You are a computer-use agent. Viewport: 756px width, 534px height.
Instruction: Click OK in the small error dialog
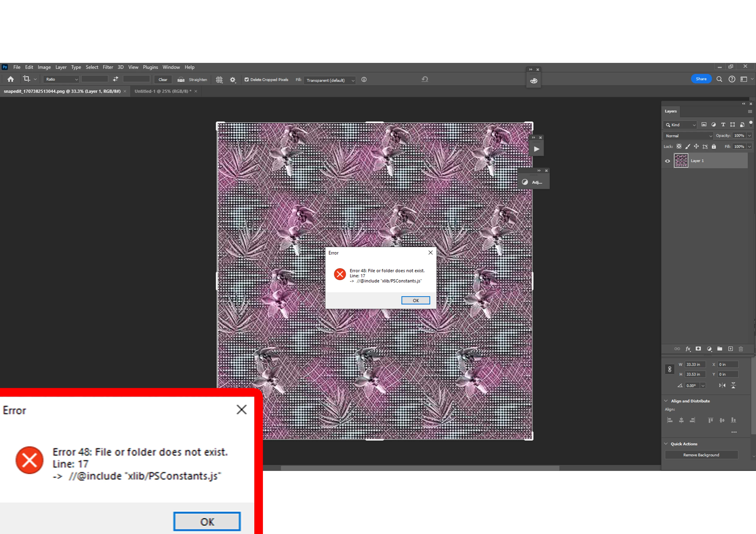(x=415, y=300)
